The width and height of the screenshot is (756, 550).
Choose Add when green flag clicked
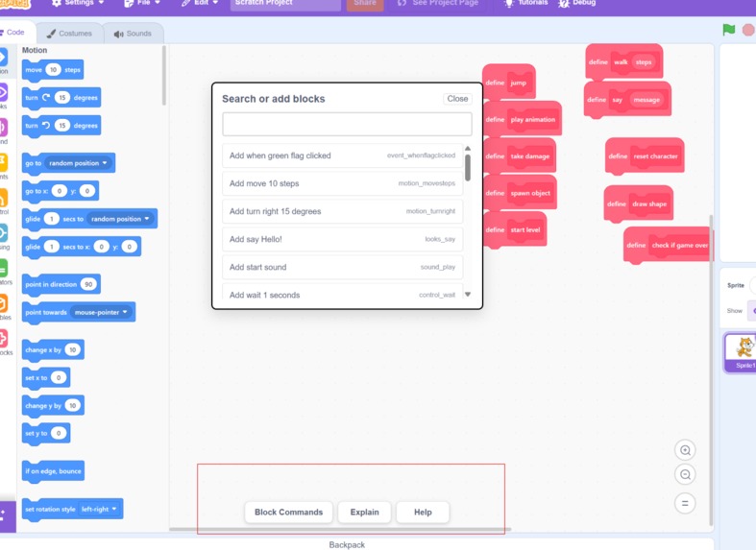342,155
